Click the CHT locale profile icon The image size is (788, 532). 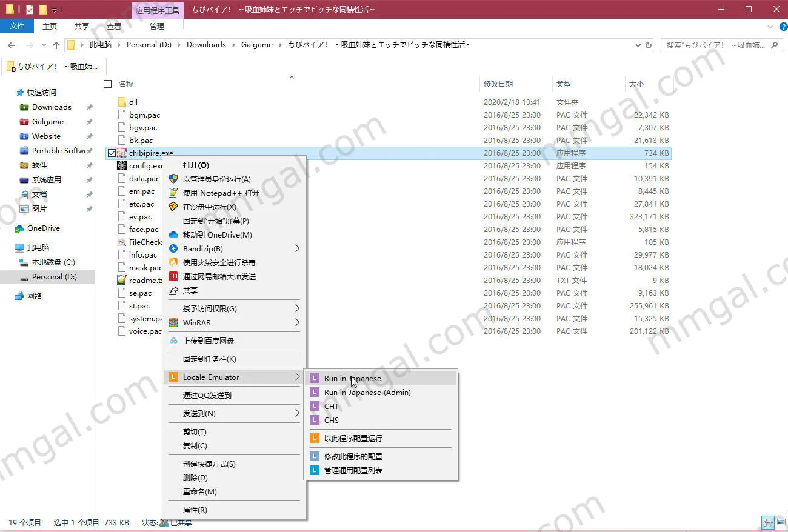click(x=314, y=406)
